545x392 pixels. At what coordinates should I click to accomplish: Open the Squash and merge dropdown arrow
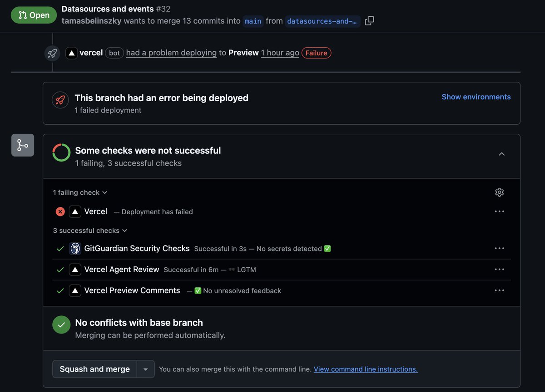145,369
